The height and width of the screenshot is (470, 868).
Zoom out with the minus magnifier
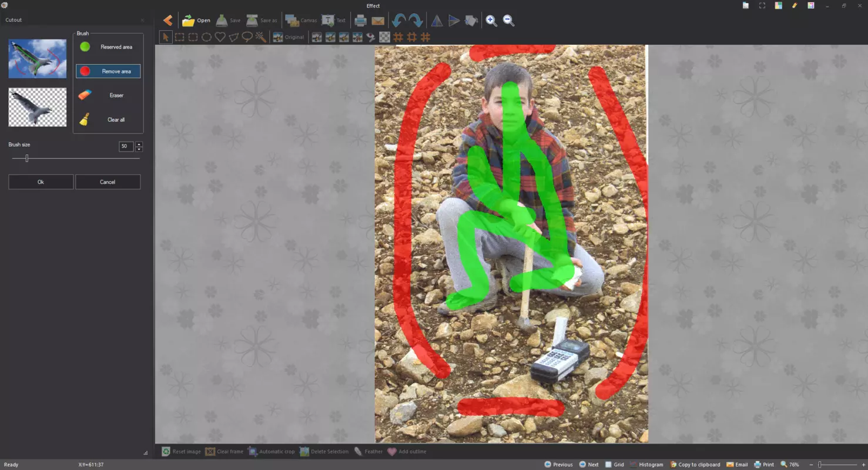tap(509, 21)
